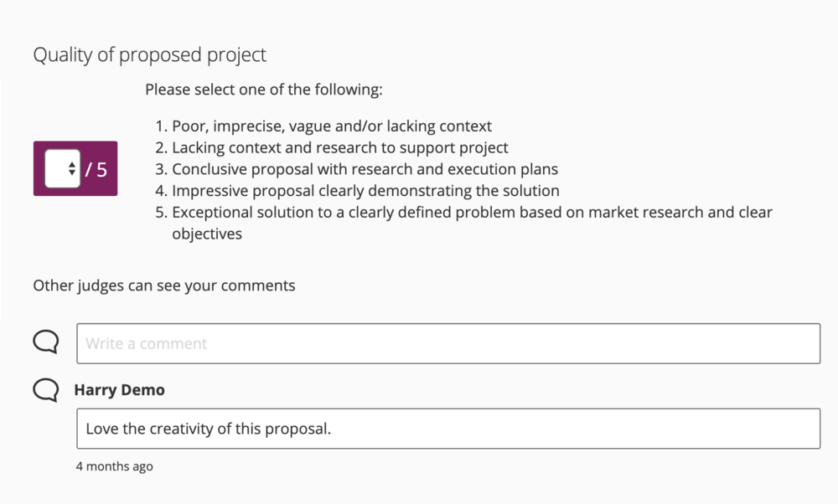Click the comment "Love the creativity of this proposal."
Screen dimensions: 838x504
tap(205, 428)
